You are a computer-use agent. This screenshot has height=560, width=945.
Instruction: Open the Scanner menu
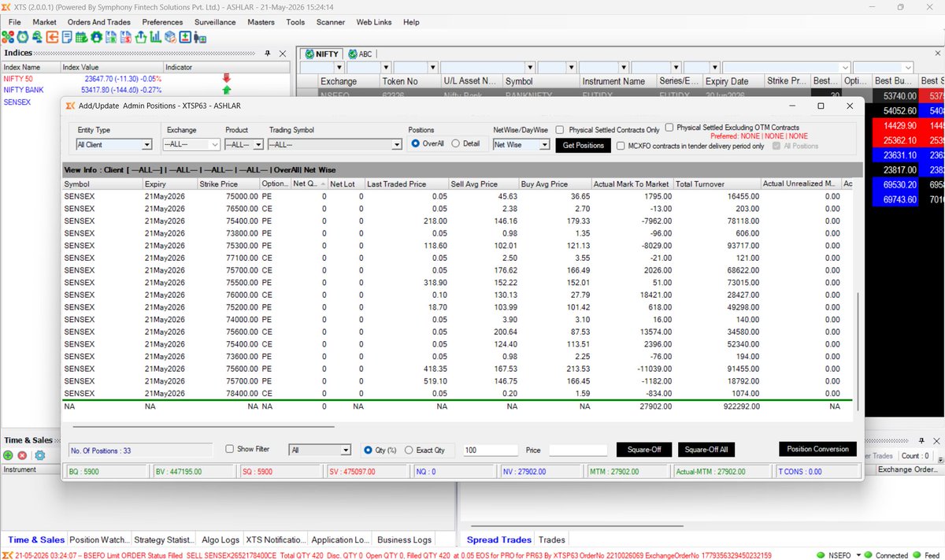[x=331, y=22]
